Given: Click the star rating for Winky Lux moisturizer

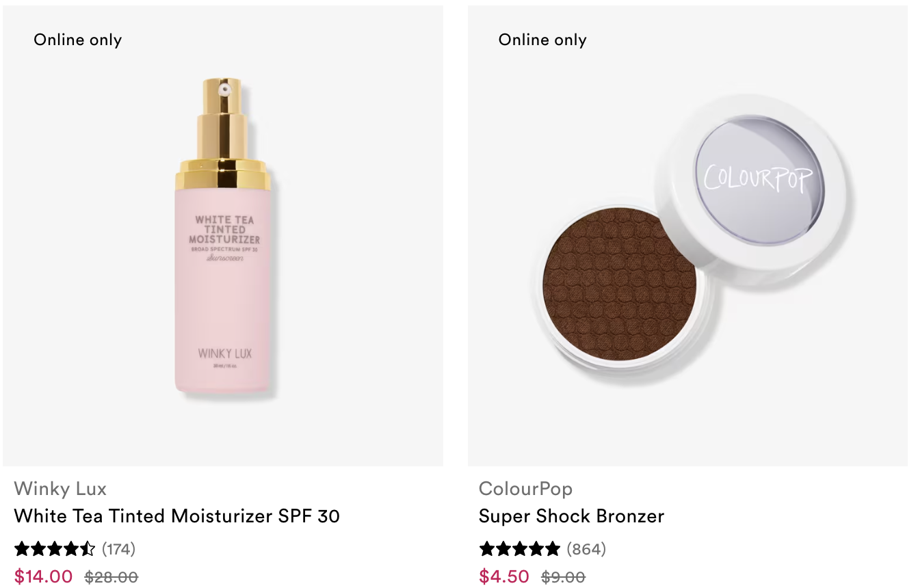Looking at the screenshot, I should pyautogui.click(x=55, y=548).
